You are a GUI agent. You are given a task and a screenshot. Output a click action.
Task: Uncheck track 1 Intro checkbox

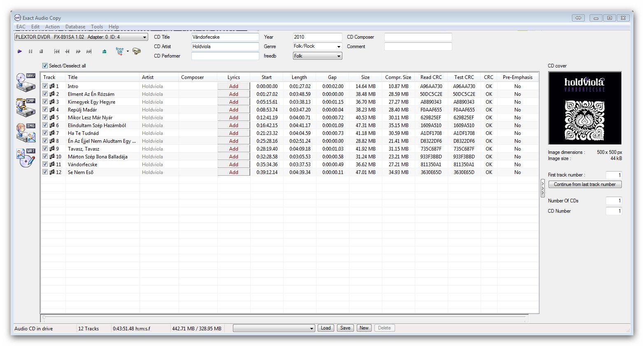[x=45, y=86]
